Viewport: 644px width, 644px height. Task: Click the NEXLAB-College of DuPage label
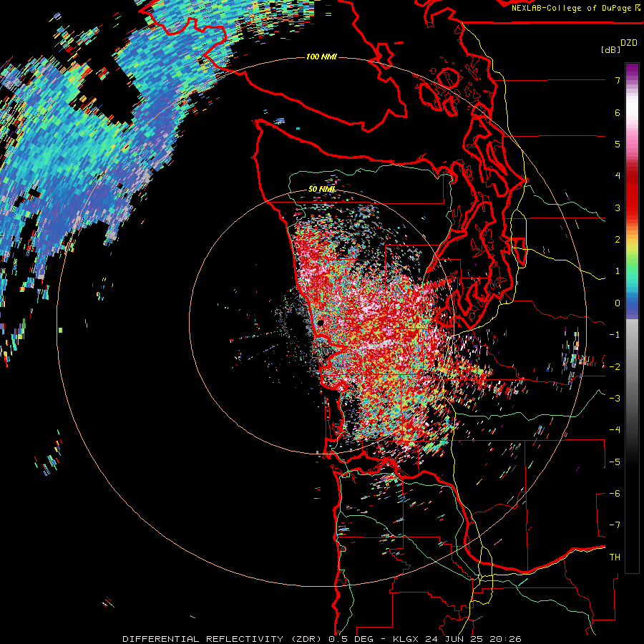[573, 8]
